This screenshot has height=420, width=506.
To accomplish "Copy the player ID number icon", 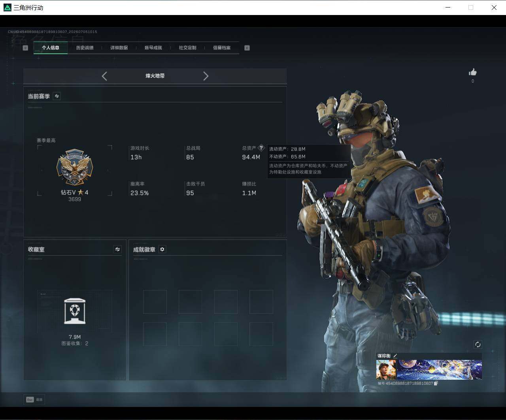I will click(436, 383).
